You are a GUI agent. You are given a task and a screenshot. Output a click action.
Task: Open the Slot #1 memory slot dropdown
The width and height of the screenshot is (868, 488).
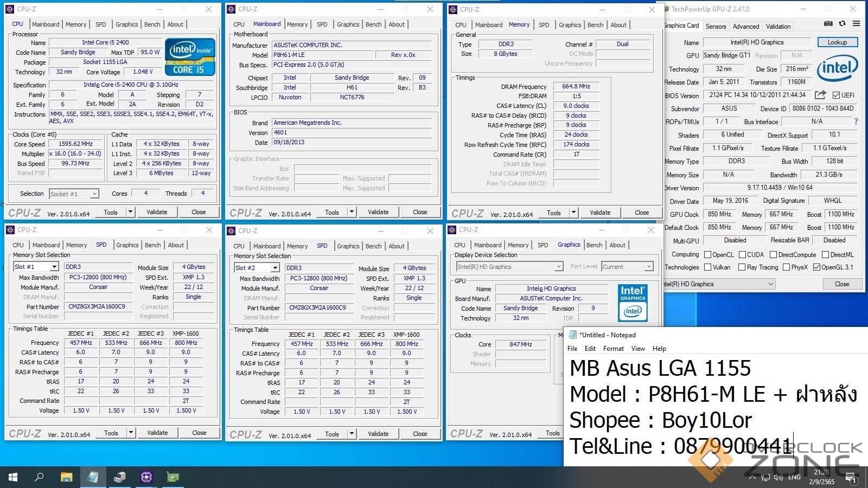click(54, 267)
